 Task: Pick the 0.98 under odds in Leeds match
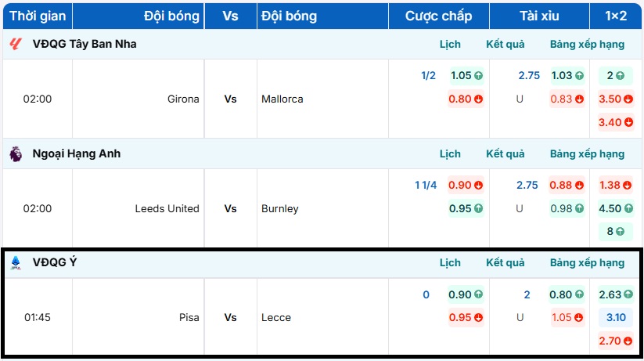coord(567,208)
